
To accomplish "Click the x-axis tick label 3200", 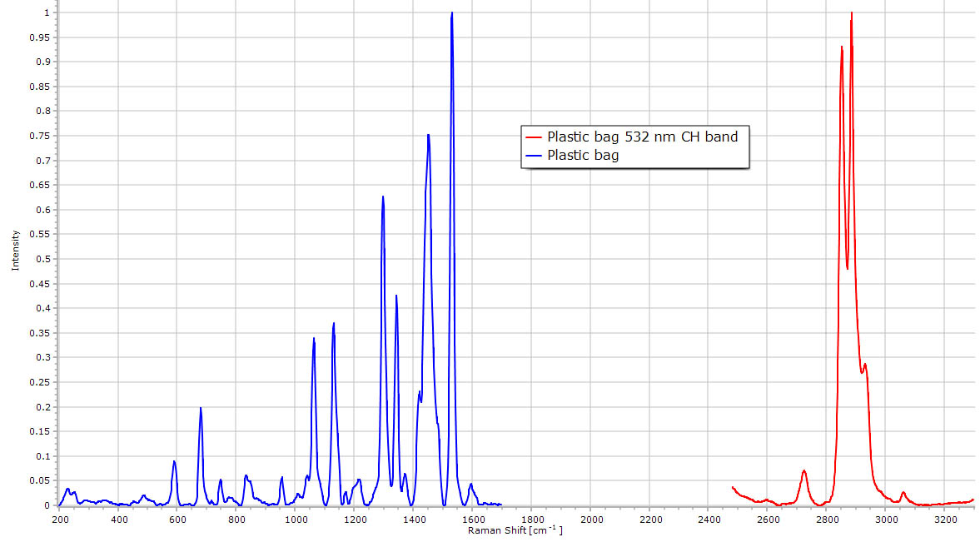I will click(x=945, y=520).
